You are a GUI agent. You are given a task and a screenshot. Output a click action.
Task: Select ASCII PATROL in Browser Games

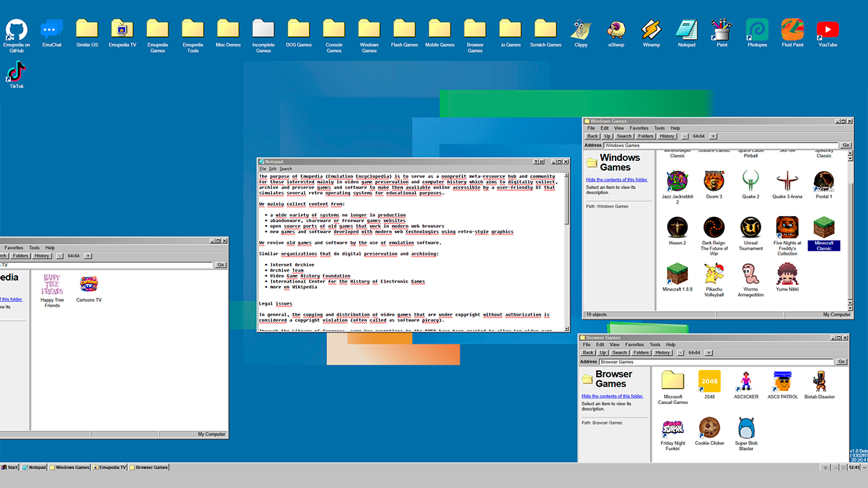click(x=783, y=385)
